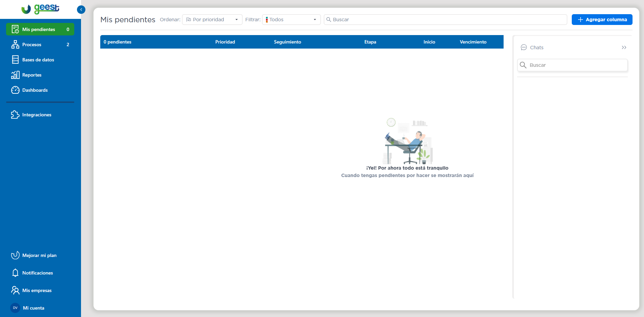Click the Dashboards gauge icon
644x317 pixels.
coord(15,90)
